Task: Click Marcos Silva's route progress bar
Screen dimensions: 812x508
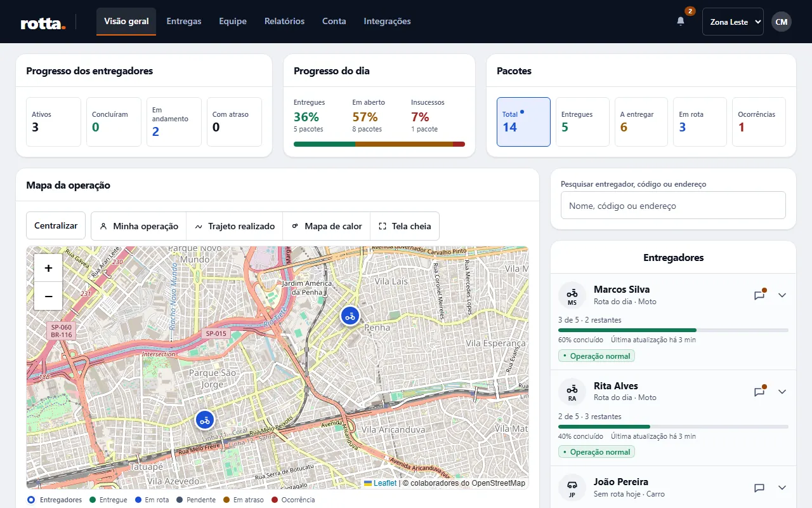Action: [x=673, y=330]
